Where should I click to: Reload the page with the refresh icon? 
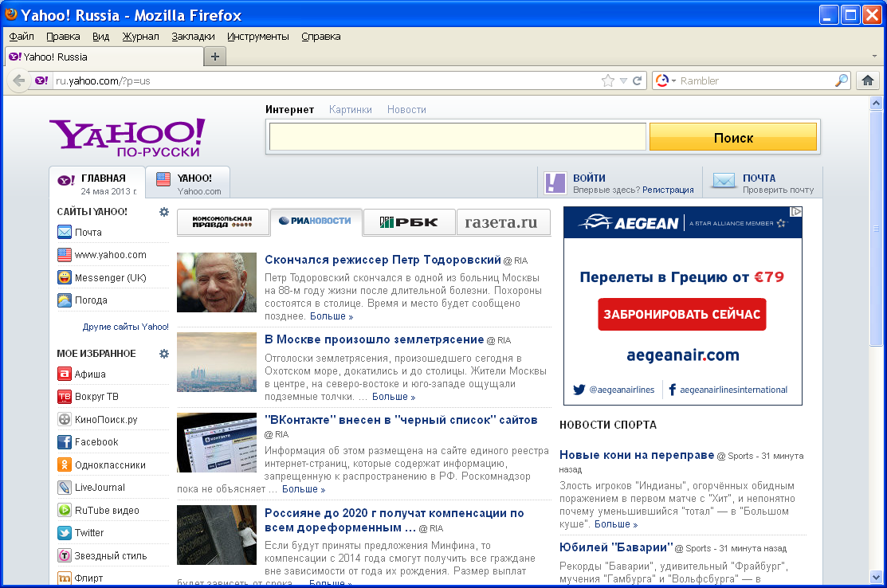638,80
